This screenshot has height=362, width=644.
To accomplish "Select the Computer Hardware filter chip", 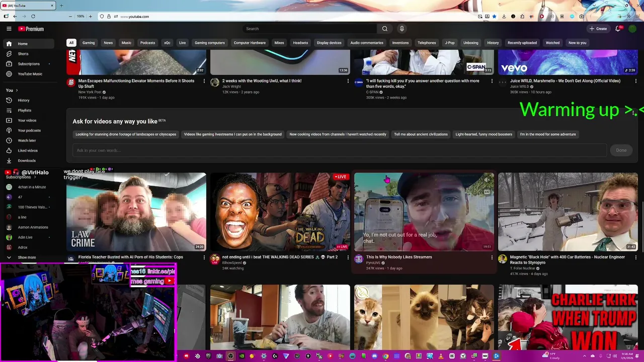I will pos(250,43).
